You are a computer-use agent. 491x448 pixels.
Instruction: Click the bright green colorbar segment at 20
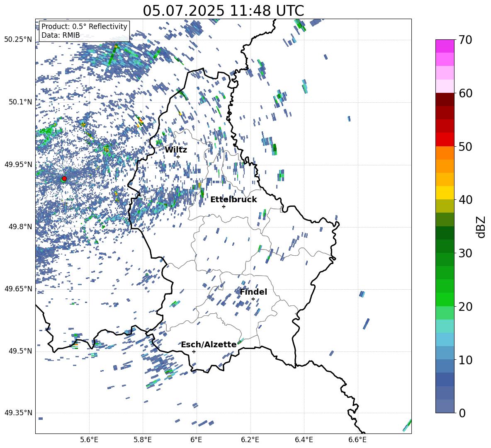(x=445, y=299)
